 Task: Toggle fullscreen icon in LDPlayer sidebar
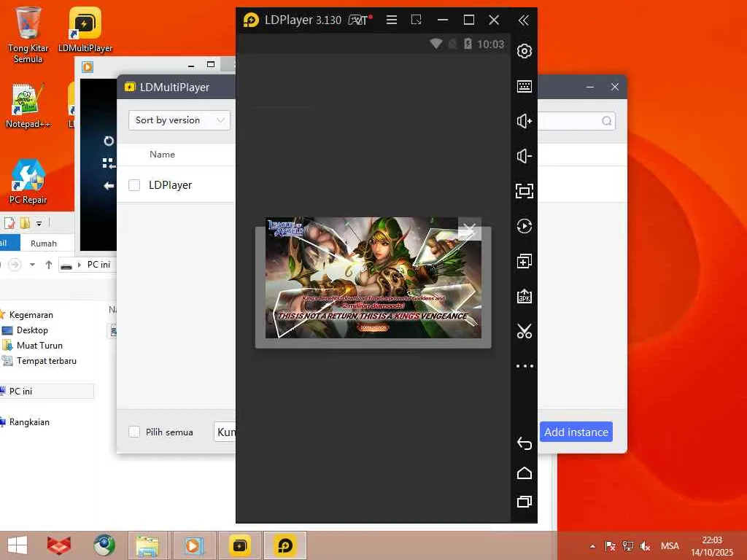pyautogui.click(x=524, y=191)
